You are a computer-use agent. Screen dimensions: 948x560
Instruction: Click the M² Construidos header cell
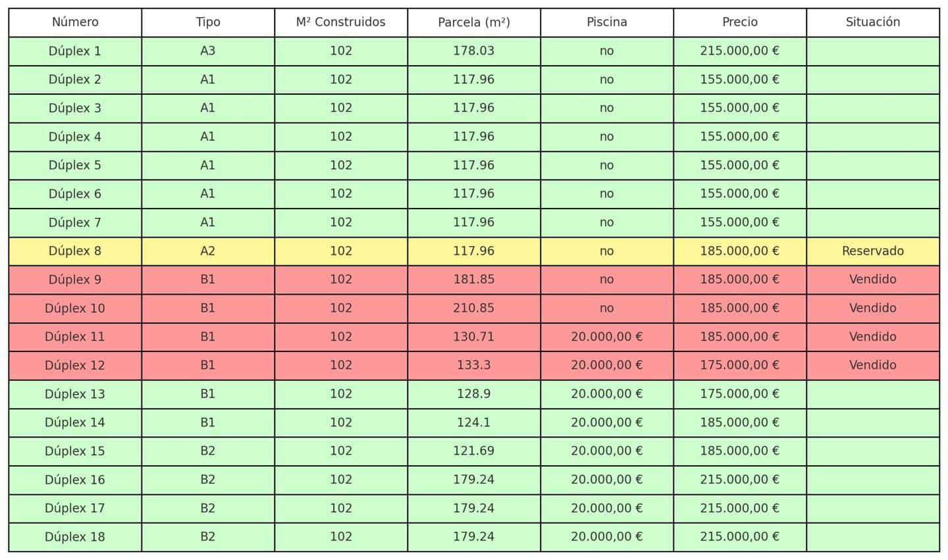tap(341, 22)
